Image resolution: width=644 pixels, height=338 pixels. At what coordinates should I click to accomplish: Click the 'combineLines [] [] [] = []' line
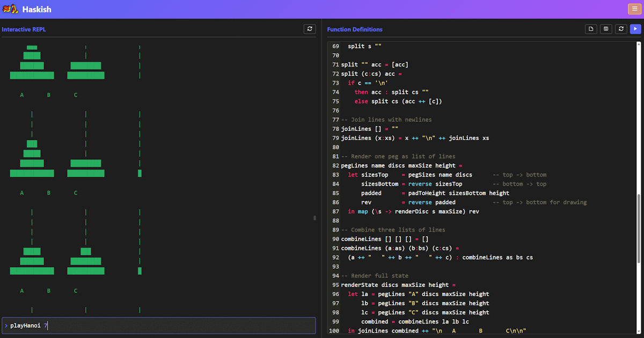(x=385, y=239)
